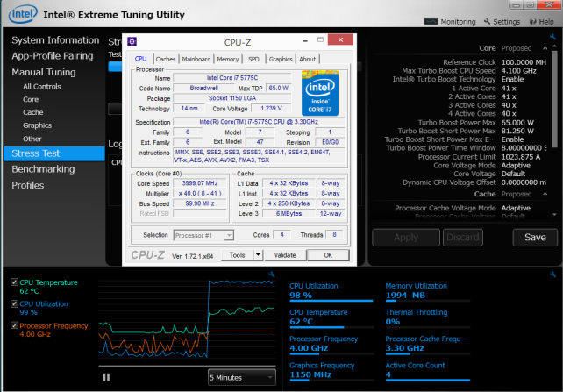Switch to the Caches tab in CPU-Z
This screenshot has height=392, width=563.
pyautogui.click(x=166, y=59)
